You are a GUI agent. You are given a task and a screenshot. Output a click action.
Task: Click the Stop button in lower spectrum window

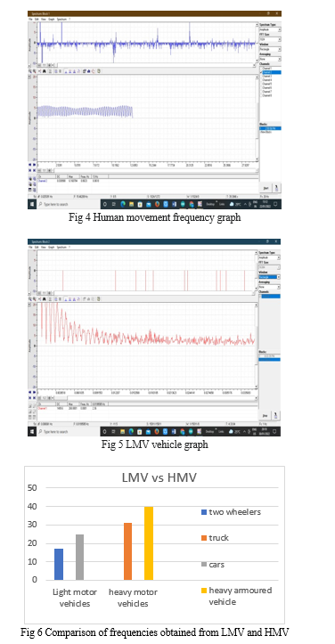click(x=266, y=415)
